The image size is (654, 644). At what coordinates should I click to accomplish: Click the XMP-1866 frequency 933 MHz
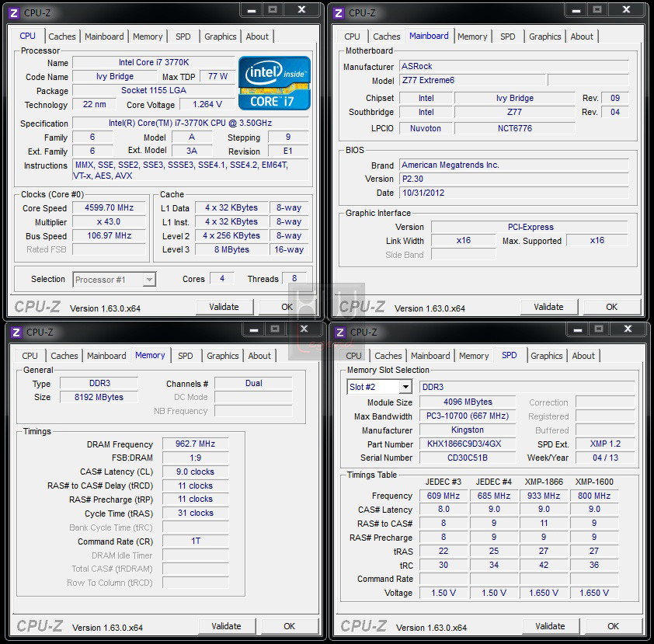[544, 496]
